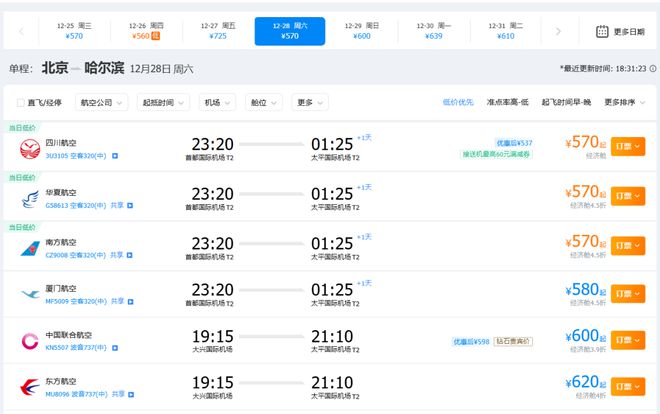Select the 12-30 周一 ¥639 date tab

[434, 31]
